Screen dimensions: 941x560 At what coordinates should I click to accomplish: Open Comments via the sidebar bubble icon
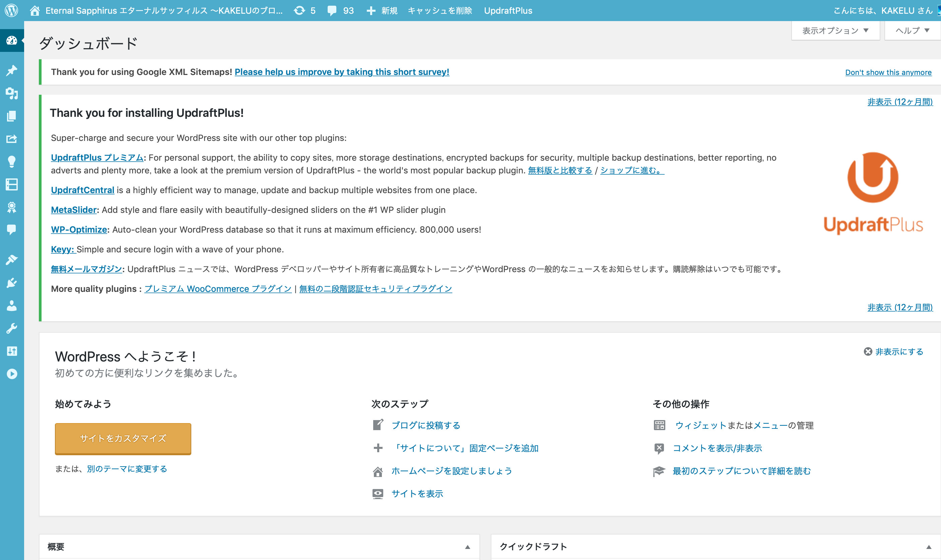12,229
